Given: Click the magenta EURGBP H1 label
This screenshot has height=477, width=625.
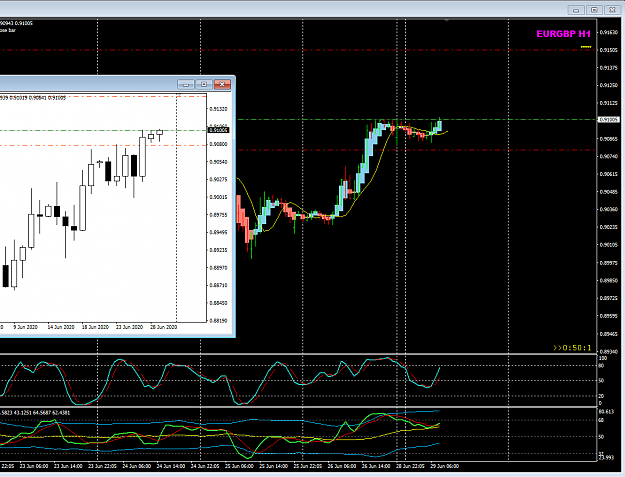Looking at the screenshot, I should click(x=563, y=34).
